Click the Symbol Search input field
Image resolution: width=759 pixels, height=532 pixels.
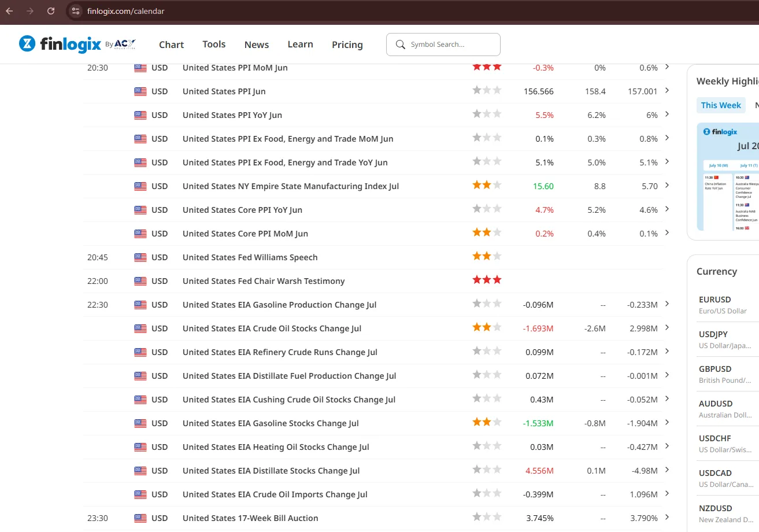(443, 45)
